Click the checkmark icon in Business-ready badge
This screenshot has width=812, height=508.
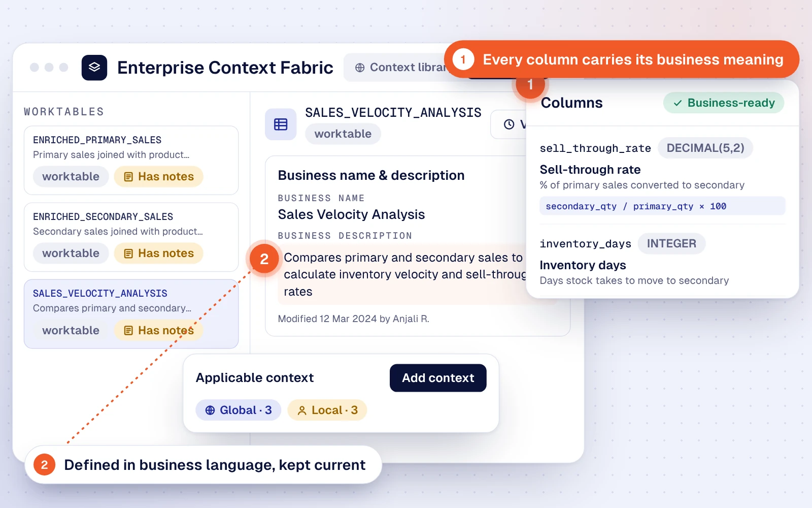click(x=678, y=103)
